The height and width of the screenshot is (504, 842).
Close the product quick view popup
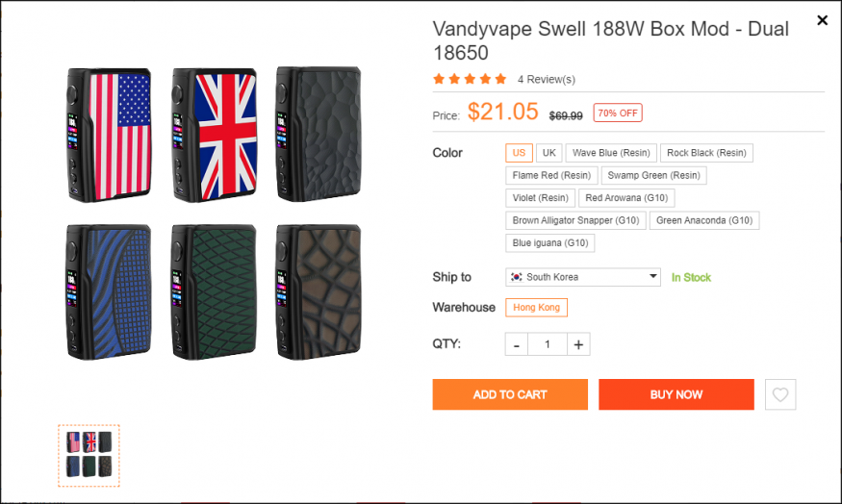pos(822,20)
